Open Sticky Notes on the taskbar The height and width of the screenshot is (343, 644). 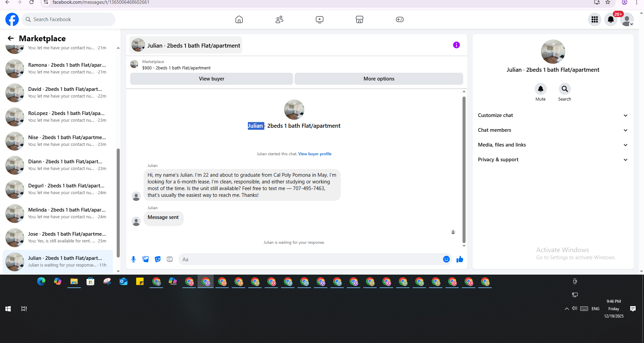coord(140,282)
